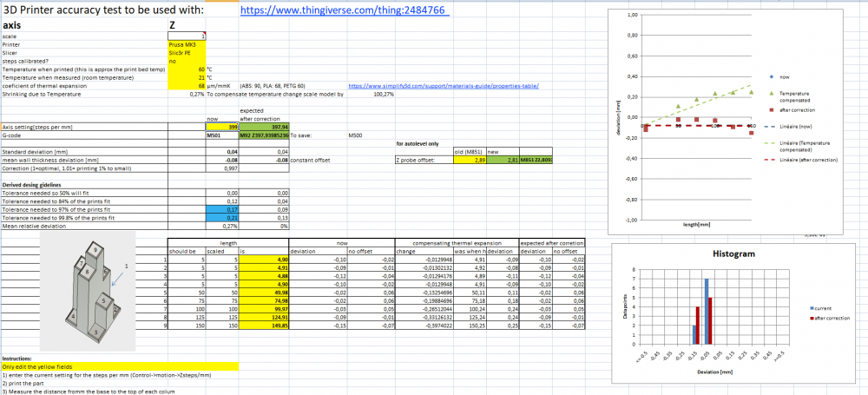
Task: Select the 'Axis setting[steps per mm]' label
Action: pyautogui.click(x=84, y=127)
